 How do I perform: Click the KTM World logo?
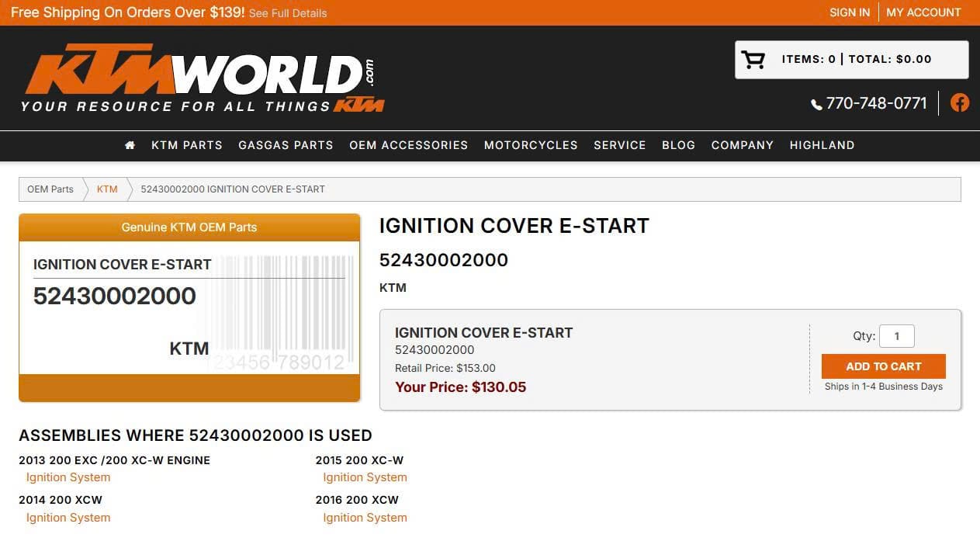(x=203, y=78)
